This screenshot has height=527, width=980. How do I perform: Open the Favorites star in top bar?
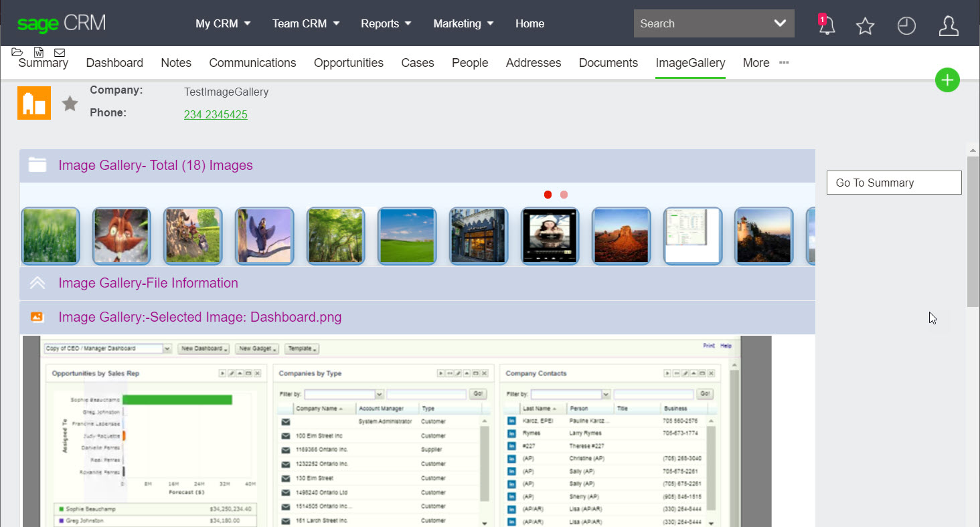[866, 26]
